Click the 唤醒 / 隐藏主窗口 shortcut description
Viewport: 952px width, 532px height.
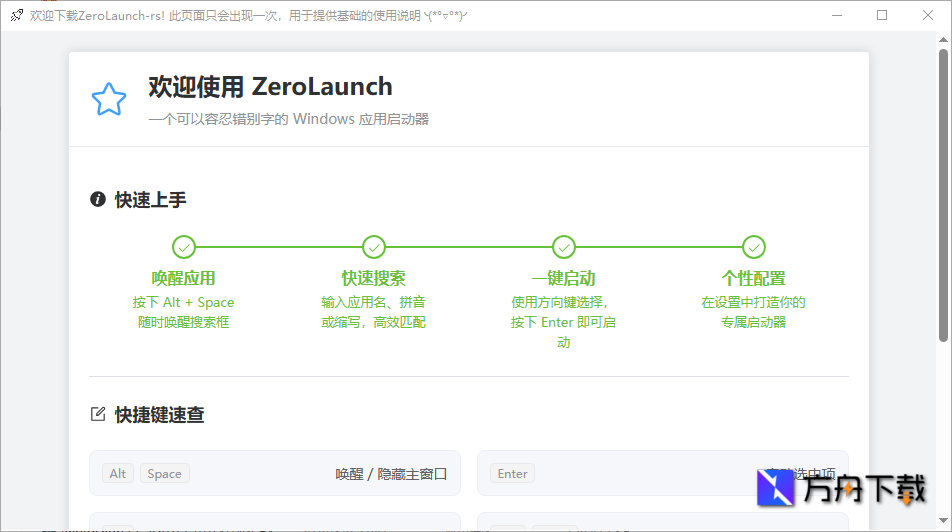tap(391, 474)
